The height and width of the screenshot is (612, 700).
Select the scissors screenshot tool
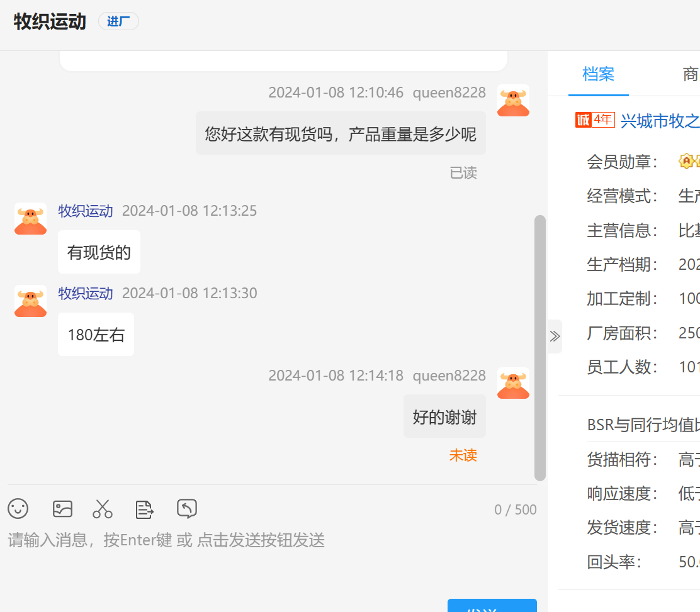tap(103, 508)
